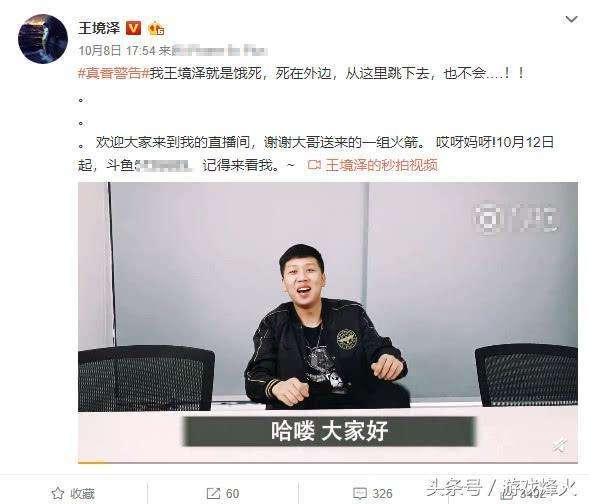Click the blurred post source link
The height and width of the screenshot is (504, 589).
point(219,50)
